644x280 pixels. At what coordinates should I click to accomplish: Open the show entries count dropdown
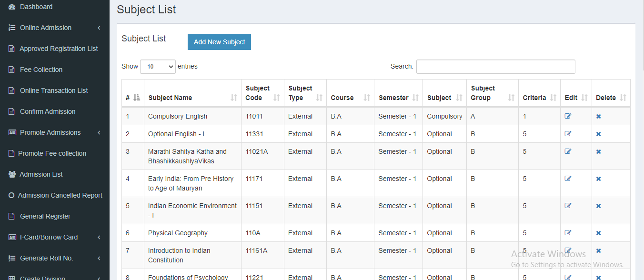158,67
